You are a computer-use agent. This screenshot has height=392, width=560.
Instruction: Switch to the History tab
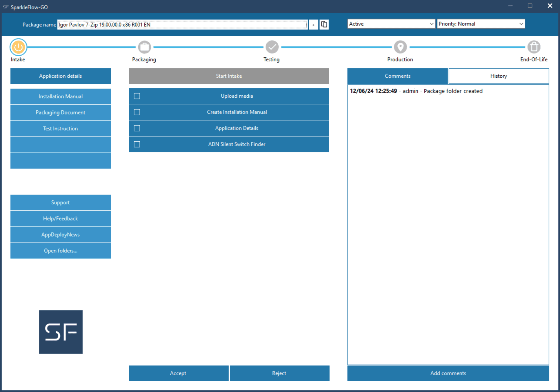pos(499,76)
